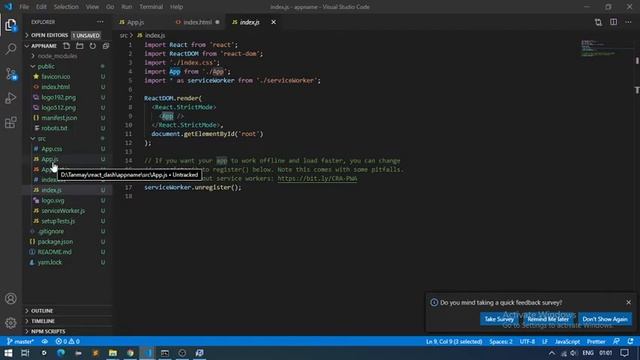
Task: Click the eye watch icon in status bar
Action: pyautogui.click(x=44, y=341)
